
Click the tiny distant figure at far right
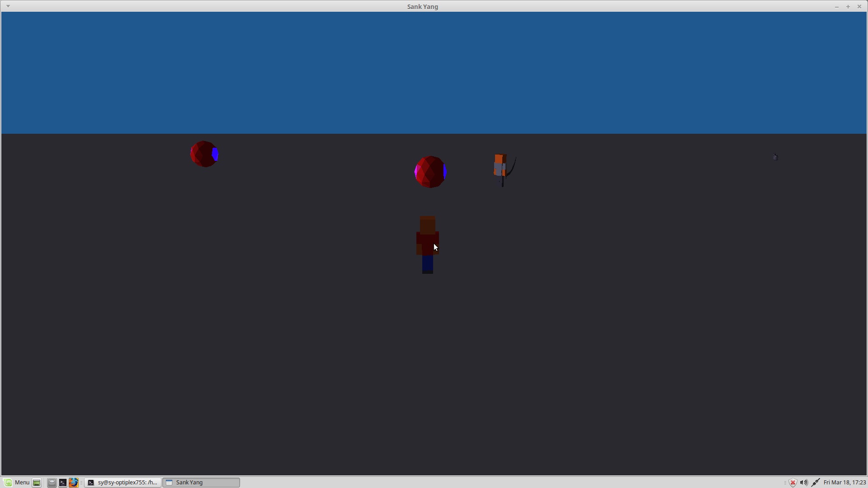pos(775,157)
